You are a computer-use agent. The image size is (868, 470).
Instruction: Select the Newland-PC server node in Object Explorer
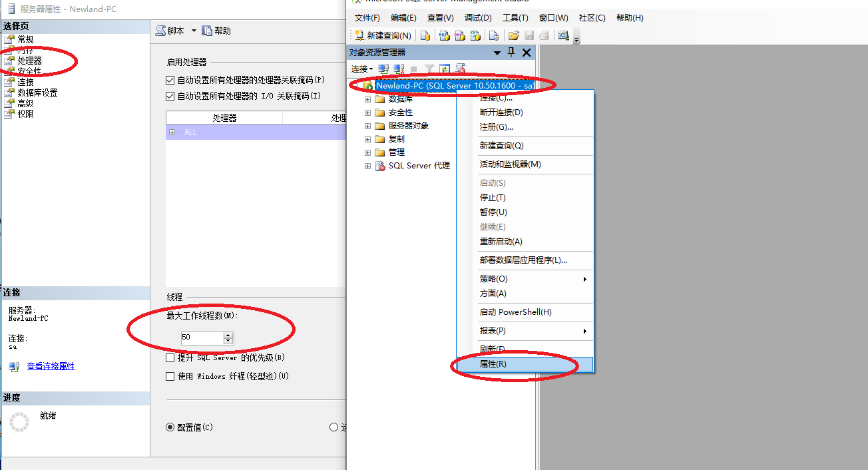(454, 86)
